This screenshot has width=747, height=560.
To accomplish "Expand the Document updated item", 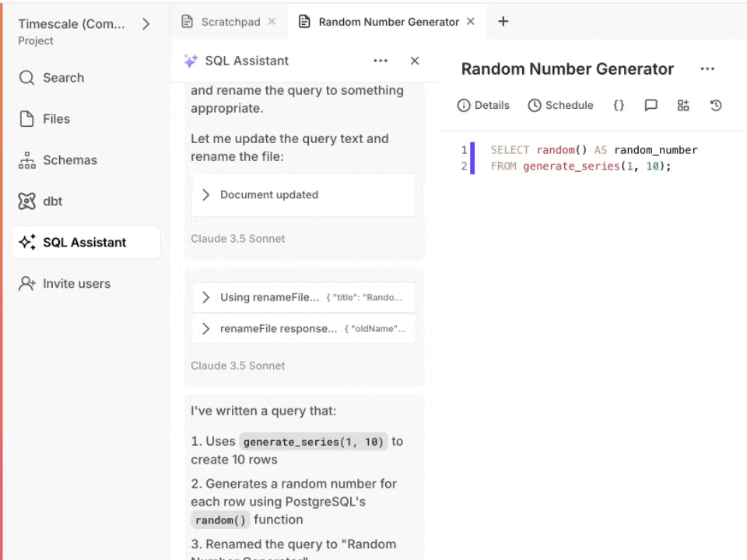I will tap(304, 194).
